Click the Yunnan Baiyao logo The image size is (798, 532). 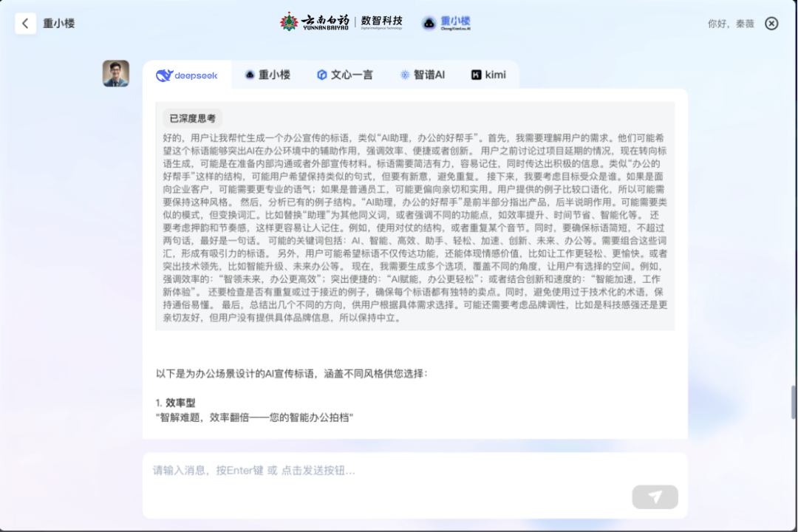316,22
